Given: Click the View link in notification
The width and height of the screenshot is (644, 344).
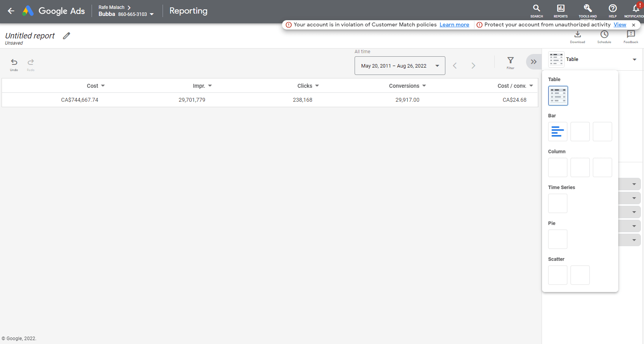Looking at the screenshot, I should click(x=620, y=24).
